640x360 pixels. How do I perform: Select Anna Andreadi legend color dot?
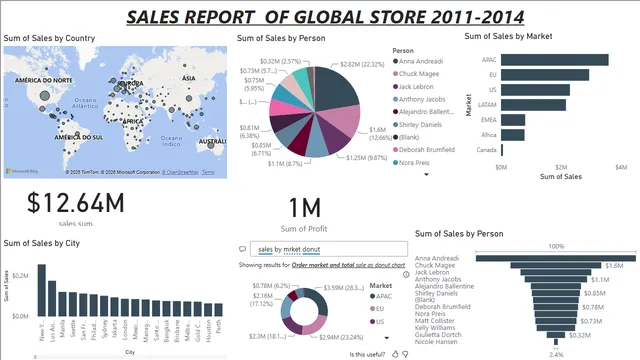pyautogui.click(x=395, y=61)
